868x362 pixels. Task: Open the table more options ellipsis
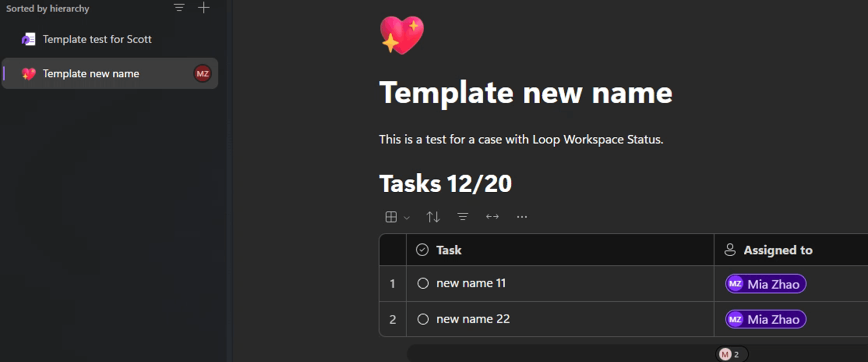pos(522,217)
